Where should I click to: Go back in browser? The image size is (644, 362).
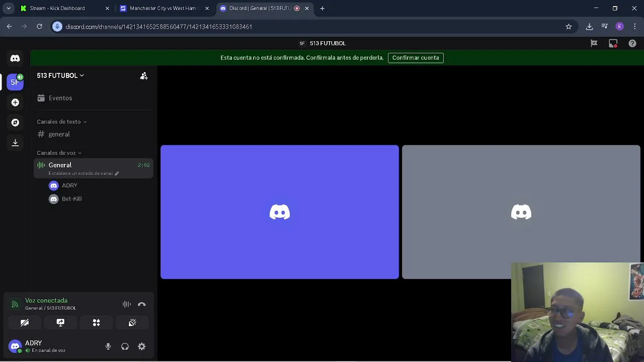[10, 27]
